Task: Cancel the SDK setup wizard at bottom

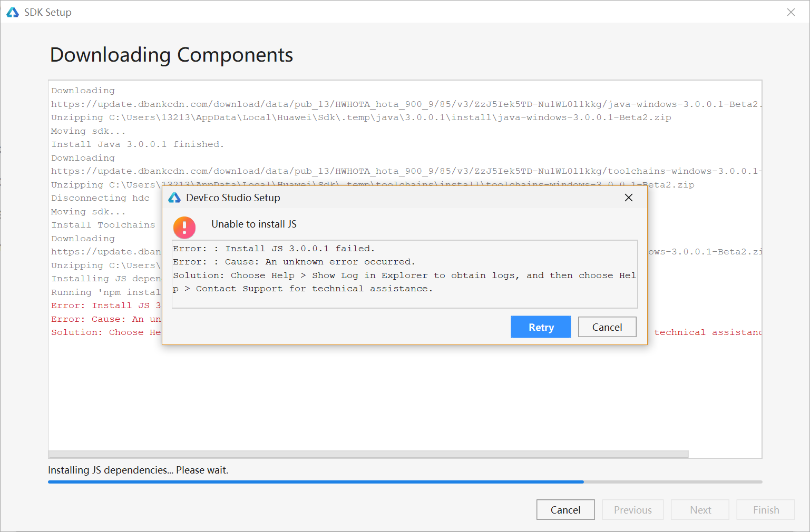Action: point(565,510)
